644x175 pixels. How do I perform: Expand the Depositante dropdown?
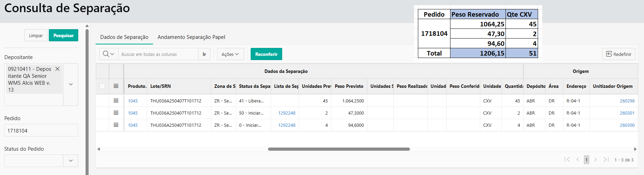[x=71, y=84]
